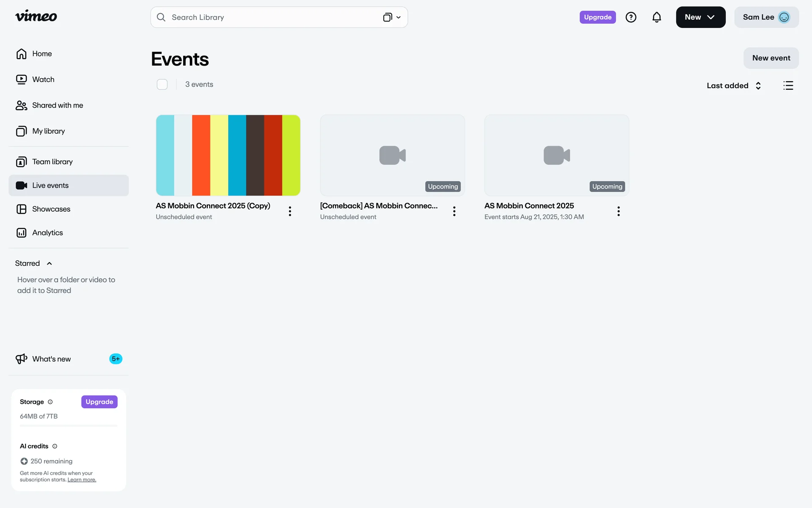
Task: Open three-dot menu for Comeback event
Action: tap(454, 211)
